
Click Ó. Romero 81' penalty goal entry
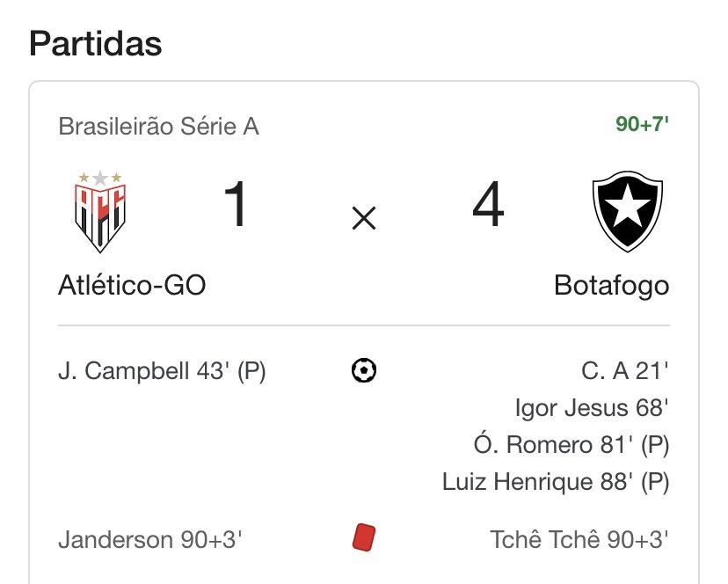click(571, 445)
